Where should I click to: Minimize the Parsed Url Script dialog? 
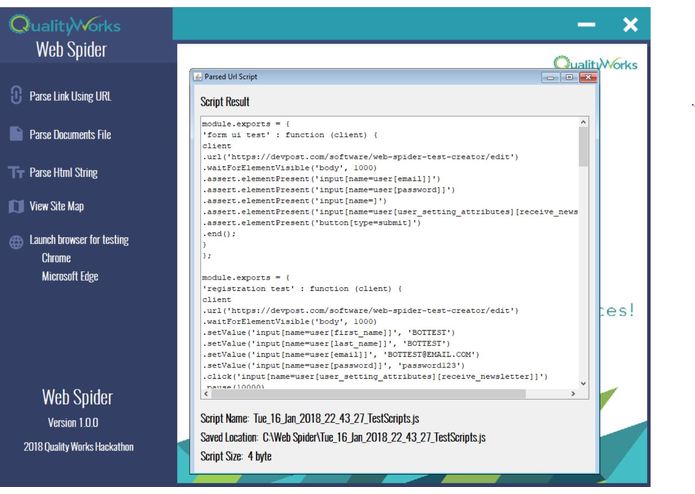[551, 78]
